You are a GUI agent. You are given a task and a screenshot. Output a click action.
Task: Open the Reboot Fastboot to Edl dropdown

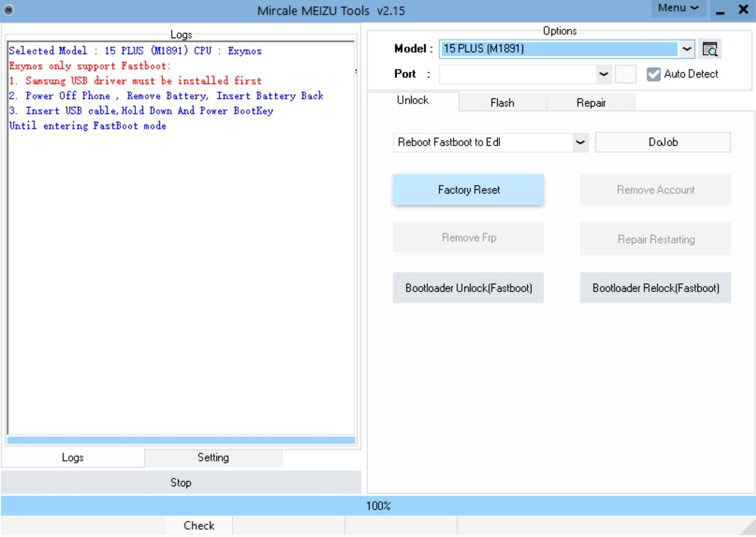pyautogui.click(x=581, y=142)
